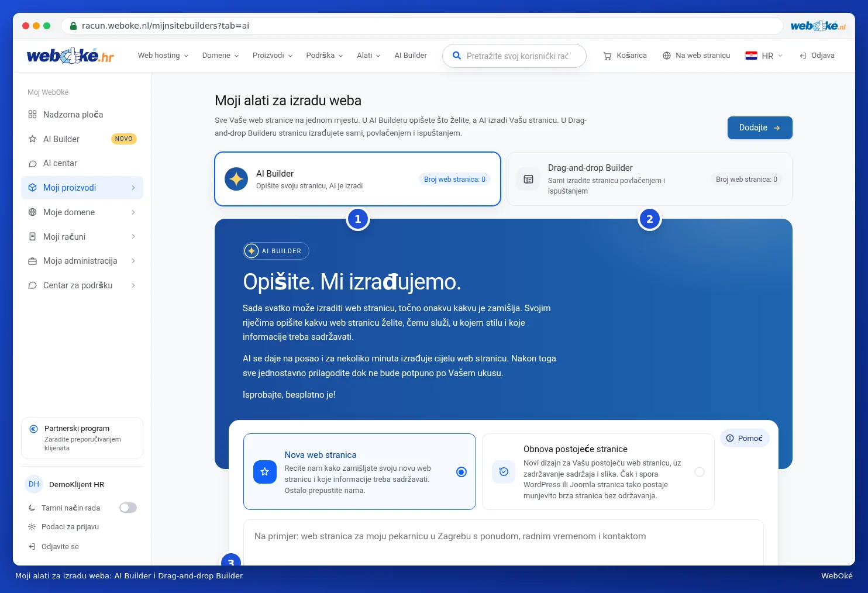The height and width of the screenshot is (593, 868).
Task: Select the Obnova postojeće stranice radio button
Action: (700, 472)
